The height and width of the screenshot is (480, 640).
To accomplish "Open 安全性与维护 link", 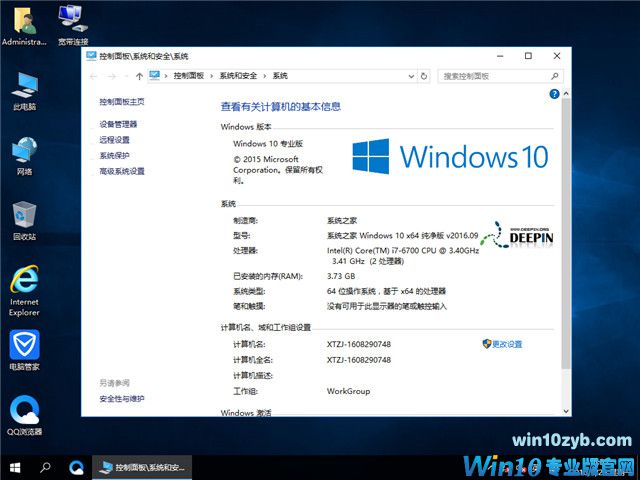I will (122, 399).
